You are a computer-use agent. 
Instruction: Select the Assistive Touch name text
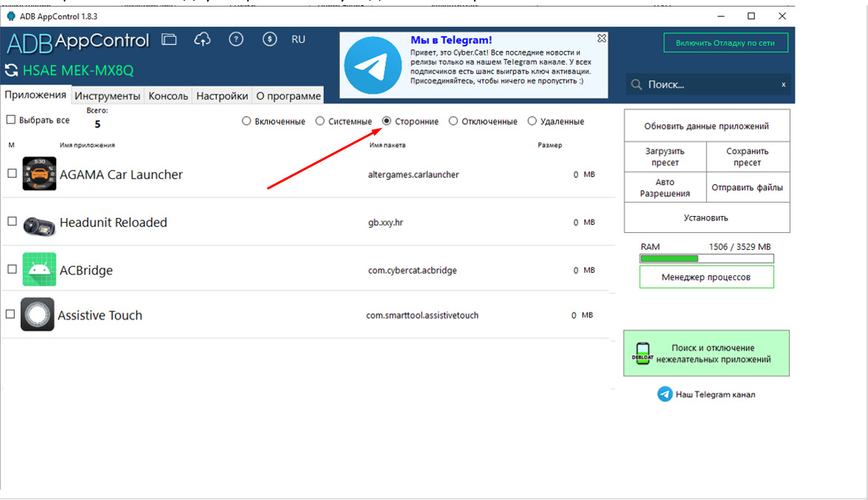pyautogui.click(x=100, y=315)
